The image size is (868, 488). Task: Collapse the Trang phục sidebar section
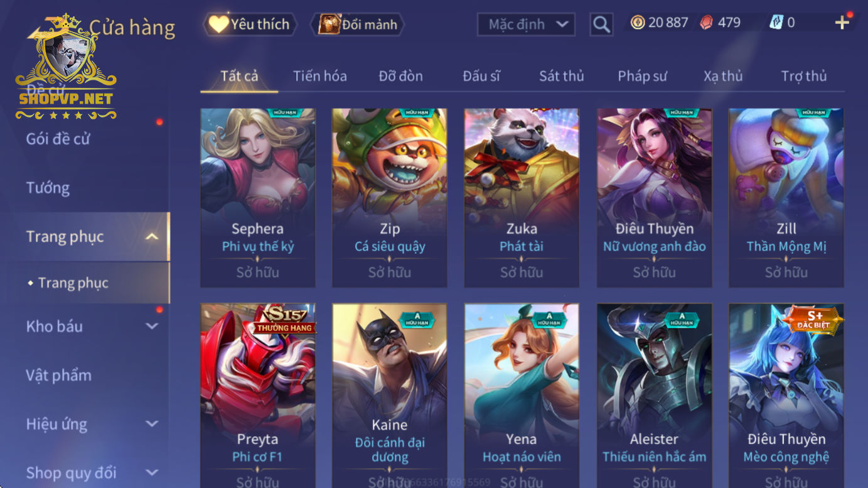151,237
